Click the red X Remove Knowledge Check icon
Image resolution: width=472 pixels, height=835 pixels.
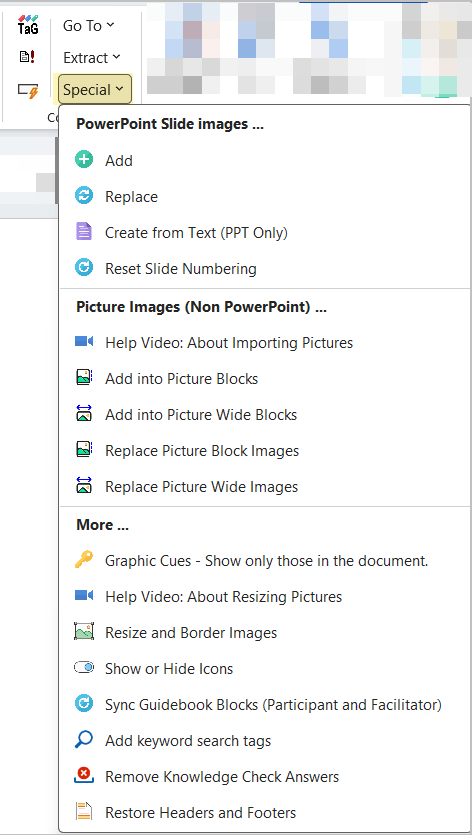[x=84, y=776]
